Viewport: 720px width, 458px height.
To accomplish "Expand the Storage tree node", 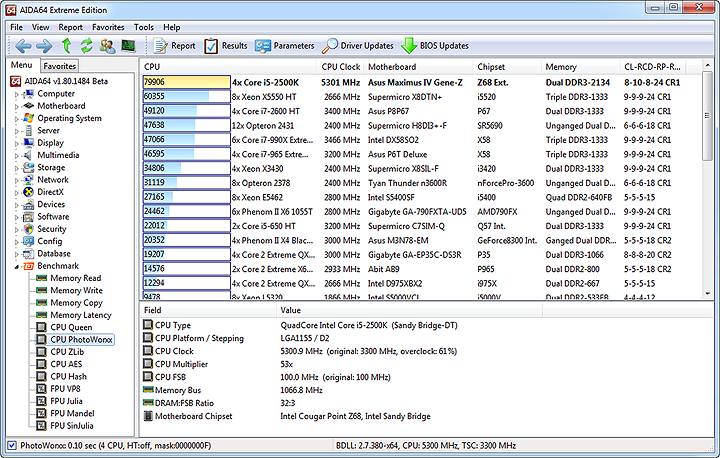I will (x=17, y=168).
